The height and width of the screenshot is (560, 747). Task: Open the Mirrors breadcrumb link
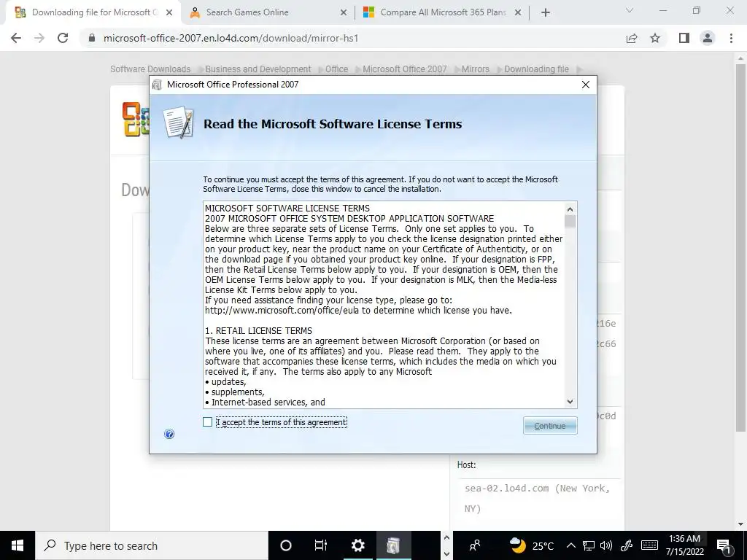(x=476, y=69)
